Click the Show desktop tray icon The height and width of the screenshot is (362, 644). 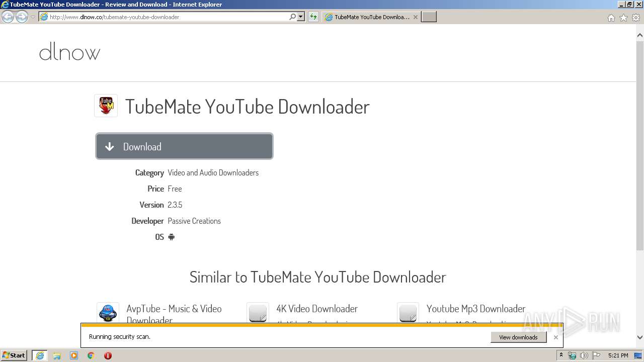[638, 355]
